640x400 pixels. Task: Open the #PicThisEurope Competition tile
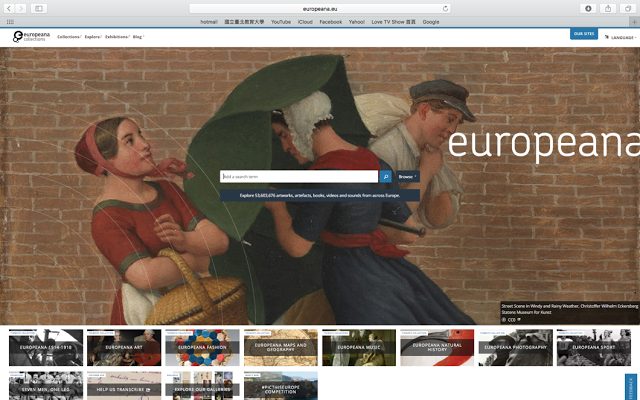(281, 386)
